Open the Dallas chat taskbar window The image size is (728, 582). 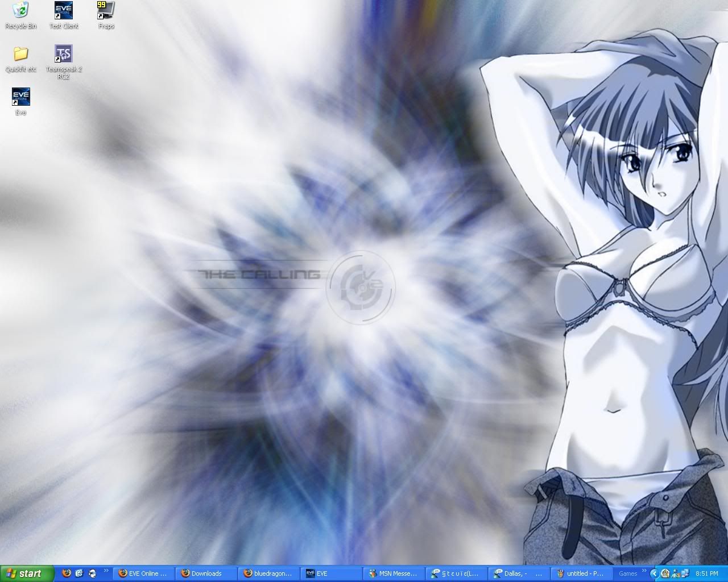pyautogui.click(x=519, y=573)
